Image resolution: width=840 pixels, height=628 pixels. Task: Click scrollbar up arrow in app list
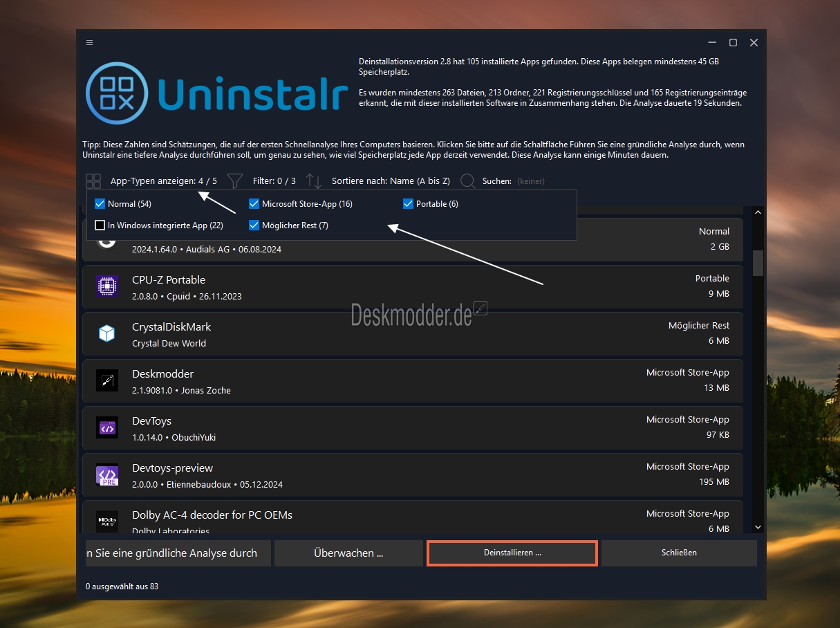(x=758, y=212)
